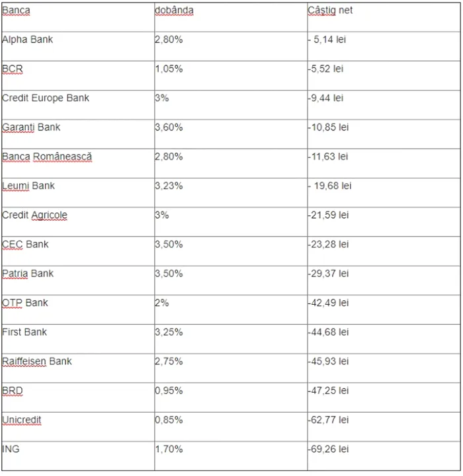The height and width of the screenshot is (476, 463).
Task: Click the -69,26 lei net gain value
Action: click(328, 449)
